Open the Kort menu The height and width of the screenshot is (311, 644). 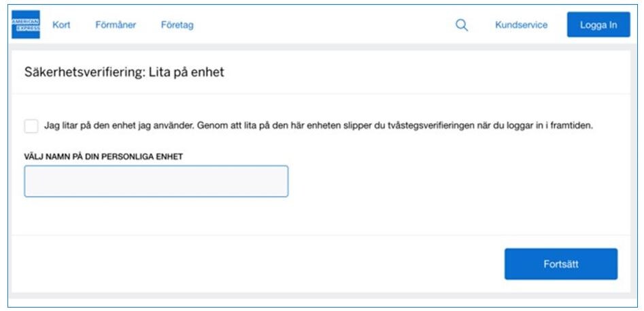pyautogui.click(x=61, y=25)
